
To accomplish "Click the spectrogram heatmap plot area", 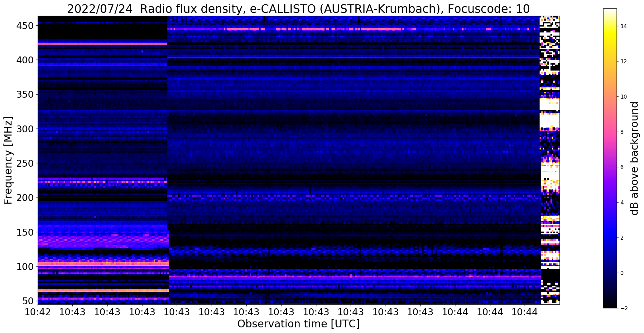I will (x=299, y=160).
